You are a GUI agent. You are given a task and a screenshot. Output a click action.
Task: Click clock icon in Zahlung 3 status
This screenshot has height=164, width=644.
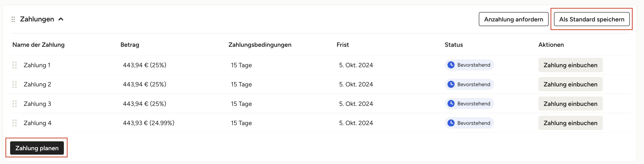click(451, 103)
